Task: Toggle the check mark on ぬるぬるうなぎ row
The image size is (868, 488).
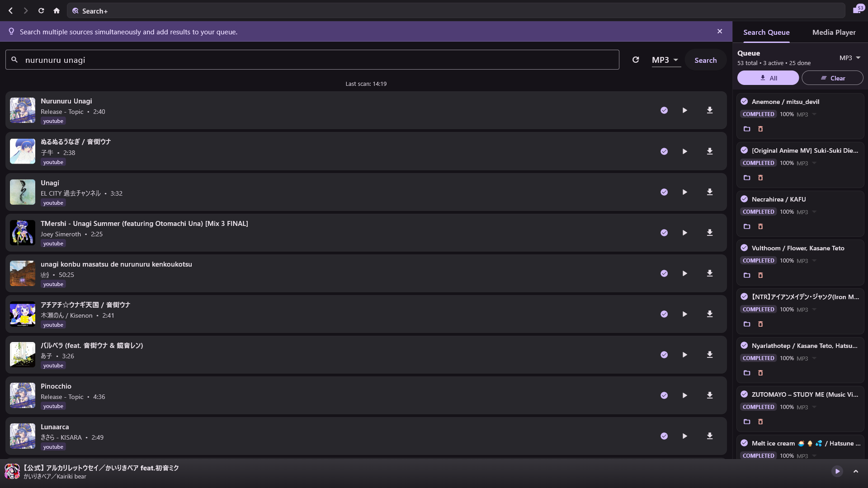Action: pyautogui.click(x=664, y=151)
